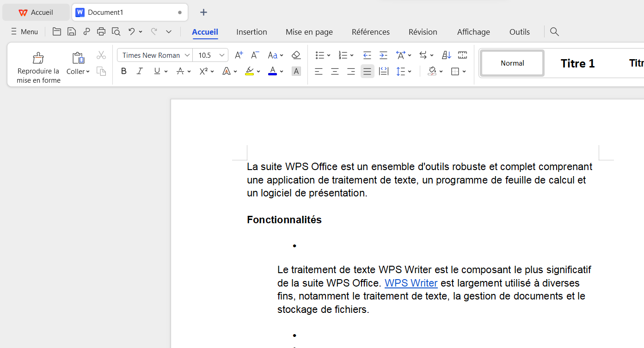644x348 pixels.
Task: Toggle bold formatting
Action: [123, 71]
